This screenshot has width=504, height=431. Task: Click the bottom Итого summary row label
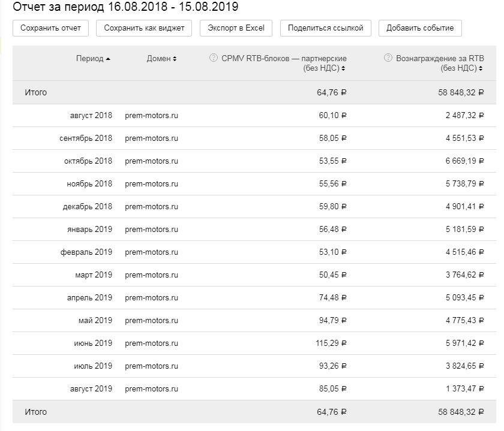coord(35,412)
